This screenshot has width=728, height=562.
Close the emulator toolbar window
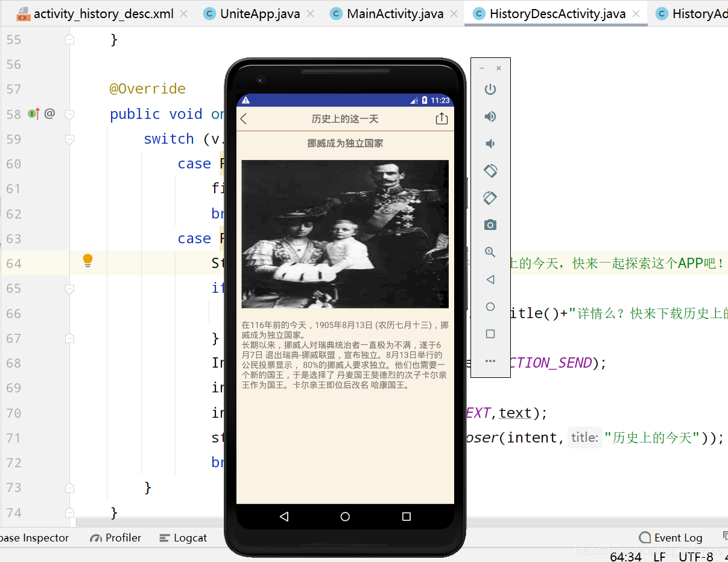pos(499,68)
